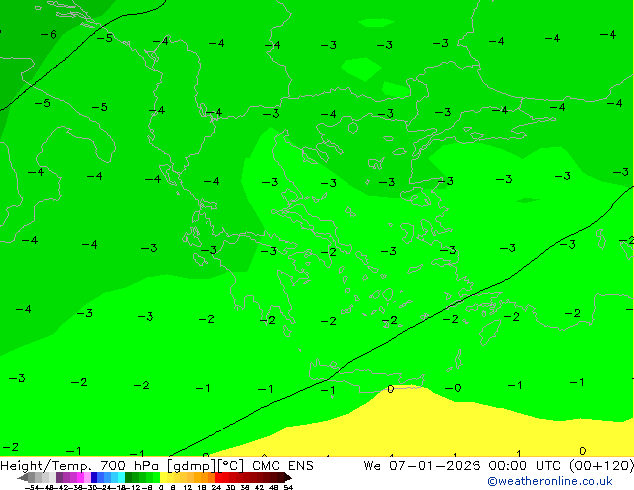Screen dimensions: 634x490
Task: Pick the dark blue swatch in the legend
Action: (94, 478)
